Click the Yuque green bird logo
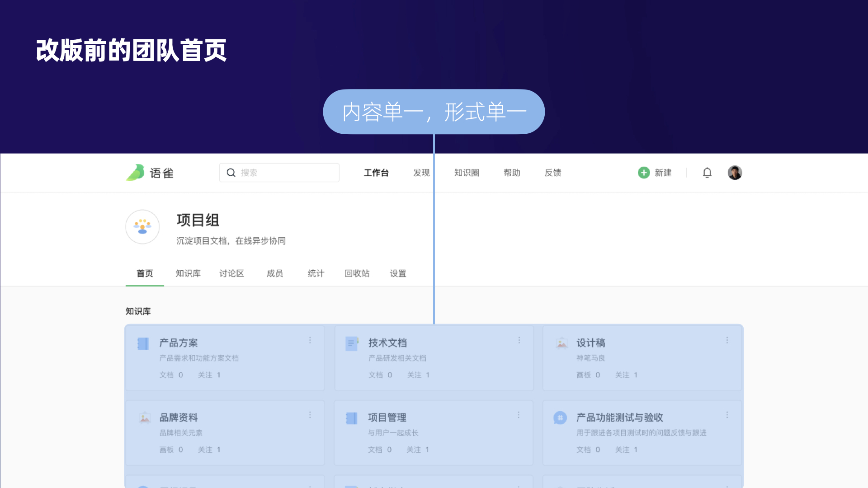The image size is (868, 488). pyautogui.click(x=135, y=173)
